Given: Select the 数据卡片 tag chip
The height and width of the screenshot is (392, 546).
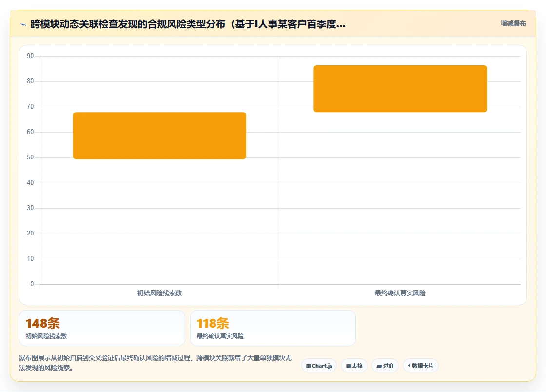Looking at the screenshot, I should [421, 366].
